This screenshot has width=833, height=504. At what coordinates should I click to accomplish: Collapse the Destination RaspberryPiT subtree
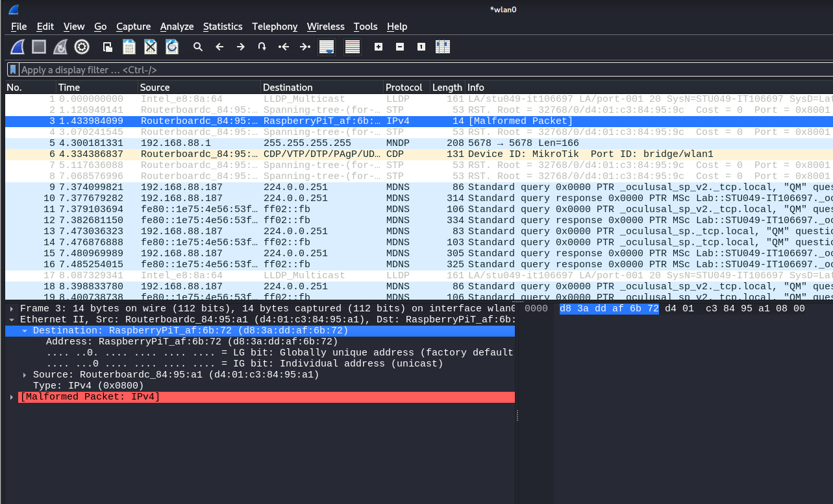(x=25, y=331)
